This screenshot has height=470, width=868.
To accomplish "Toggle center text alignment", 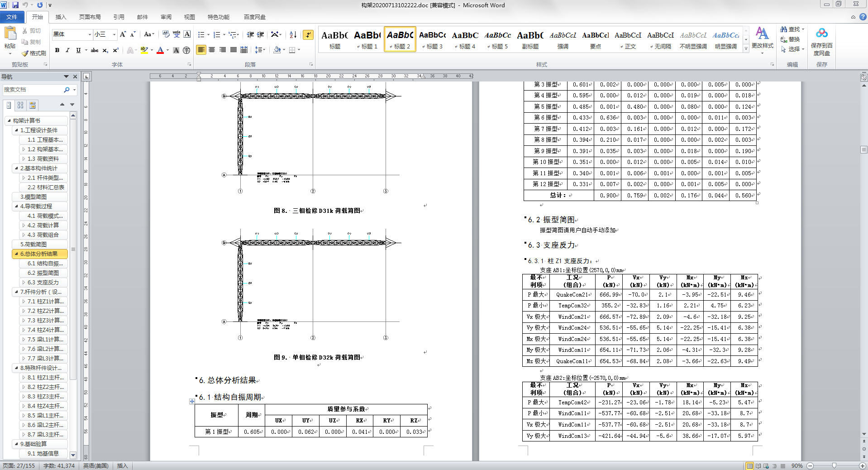I will pyautogui.click(x=212, y=50).
